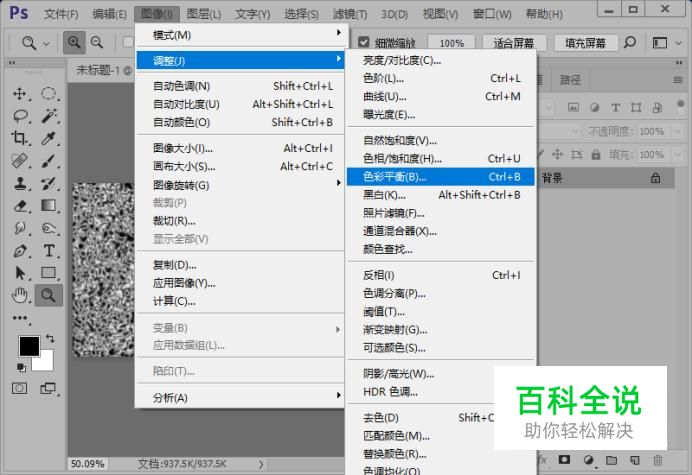Click the 100% zoom button
The width and height of the screenshot is (692, 475).
(451, 43)
